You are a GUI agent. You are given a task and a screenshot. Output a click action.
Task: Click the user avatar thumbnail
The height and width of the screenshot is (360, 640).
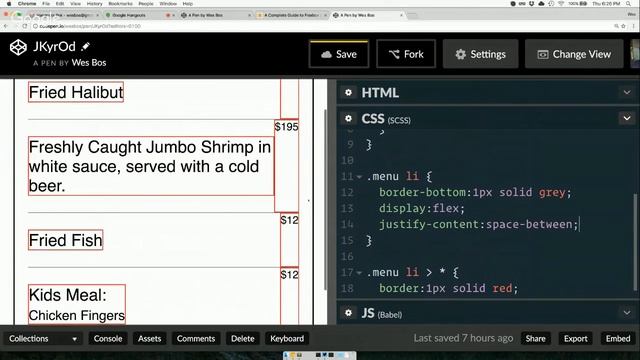coord(635,53)
